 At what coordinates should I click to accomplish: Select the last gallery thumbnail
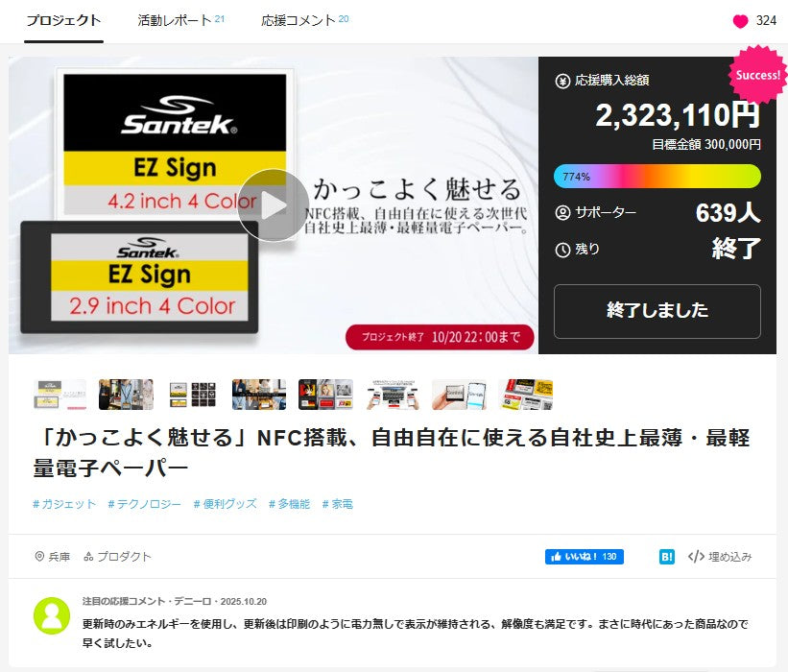pyautogui.click(x=526, y=395)
